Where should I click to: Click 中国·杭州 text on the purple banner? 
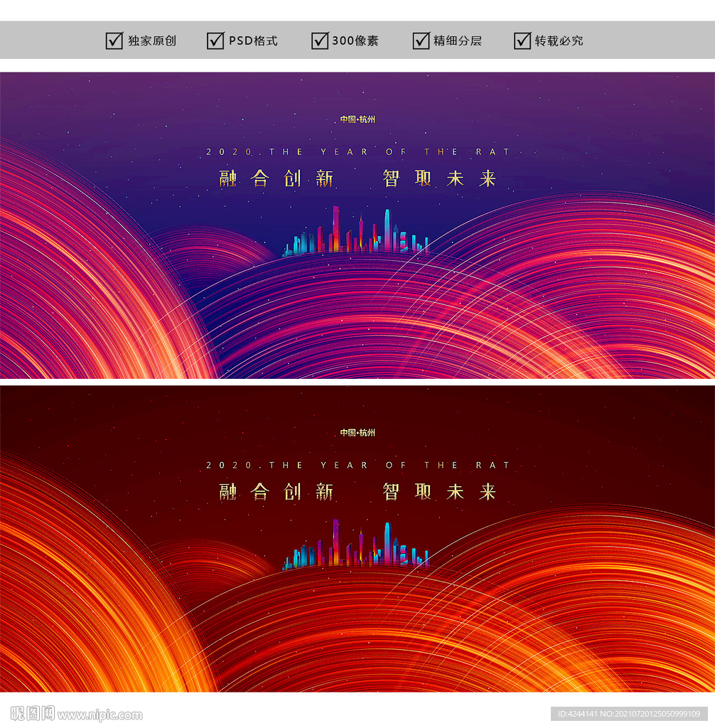(x=357, y=119)
